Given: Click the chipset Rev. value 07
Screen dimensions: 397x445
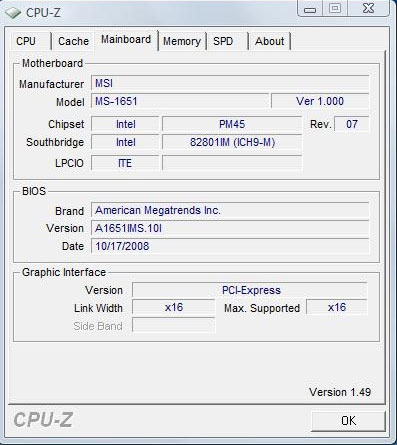Looking at the screenshot, I should tap(352, 124).
